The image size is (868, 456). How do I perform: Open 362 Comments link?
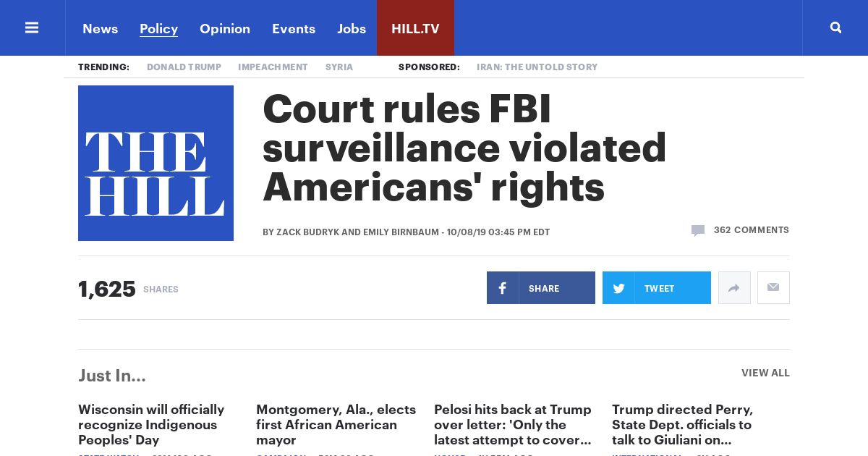(751, 230)
